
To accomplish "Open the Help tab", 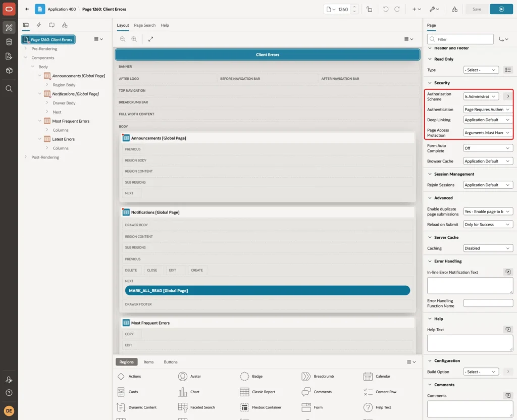I will pos(165,25).
